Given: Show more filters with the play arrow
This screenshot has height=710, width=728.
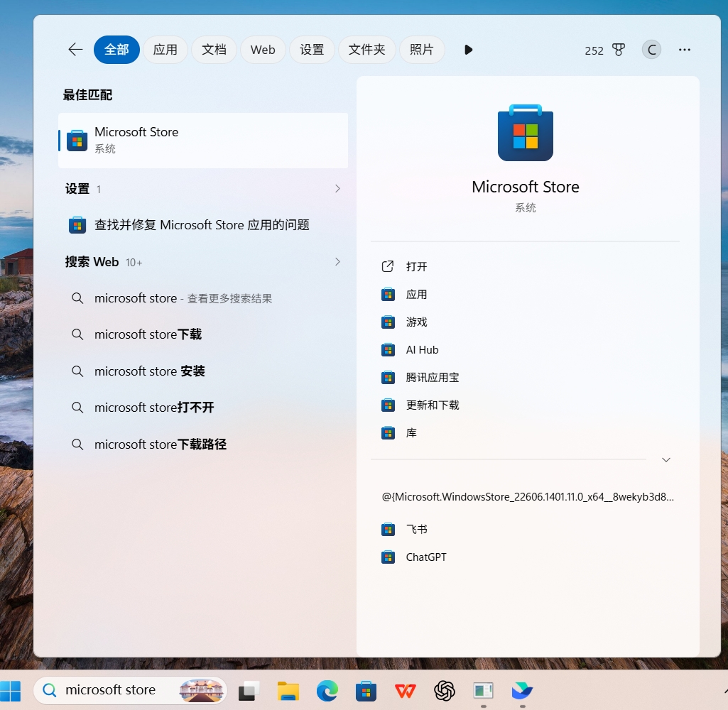Looking at the screenshot, I should [468, 50].
